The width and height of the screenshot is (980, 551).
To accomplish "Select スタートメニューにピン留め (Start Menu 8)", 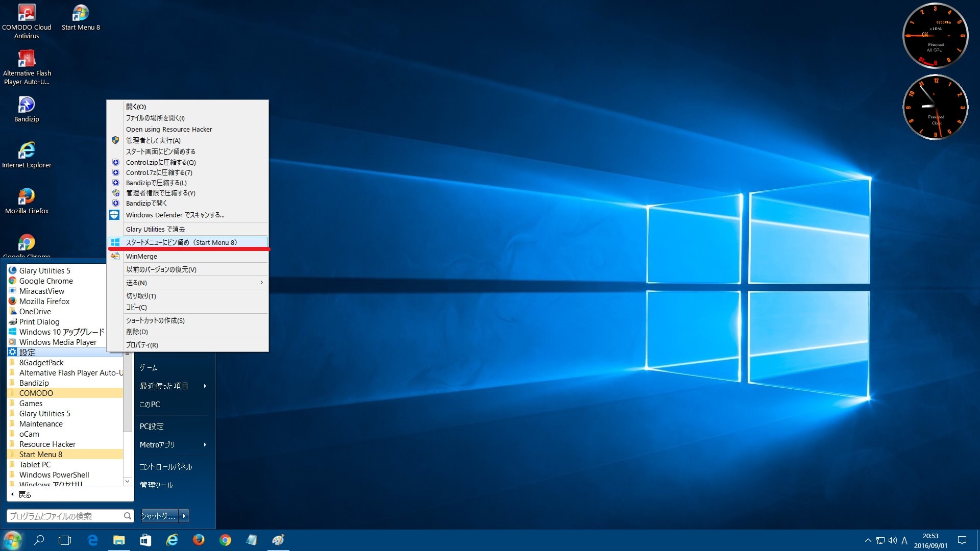I will (x=188, y=242).
